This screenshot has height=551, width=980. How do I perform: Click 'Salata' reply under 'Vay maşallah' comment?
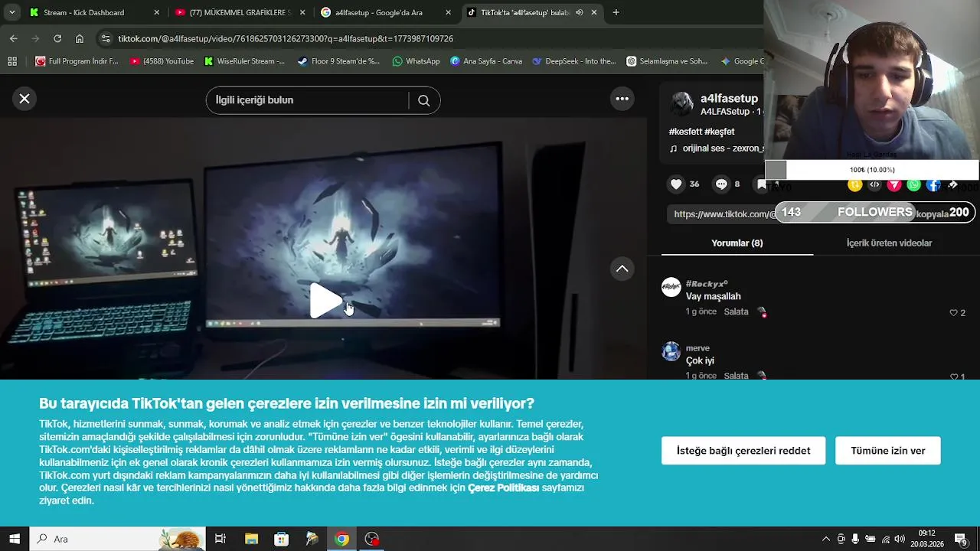736,311
